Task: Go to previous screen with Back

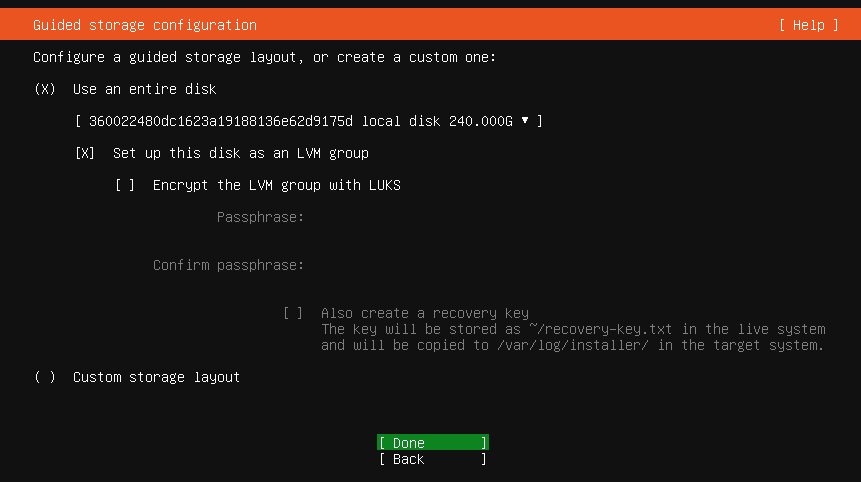Action: click(x=432, y=459)
